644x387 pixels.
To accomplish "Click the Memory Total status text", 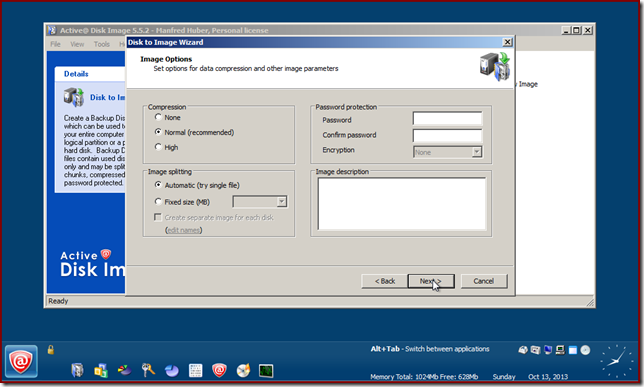I will click(424, 377).
